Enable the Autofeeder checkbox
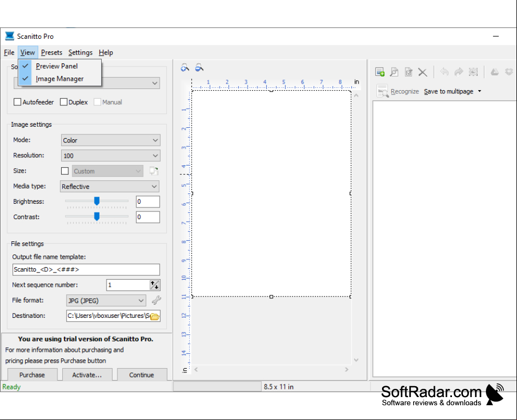Screen dimensions: 517x420 17,102
